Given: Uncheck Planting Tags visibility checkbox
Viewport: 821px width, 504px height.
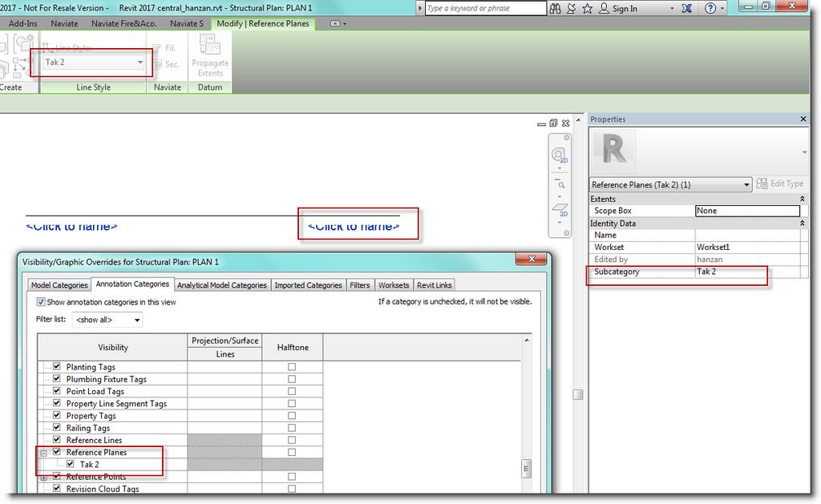Looking at the screenshot, I should (57, 366).
